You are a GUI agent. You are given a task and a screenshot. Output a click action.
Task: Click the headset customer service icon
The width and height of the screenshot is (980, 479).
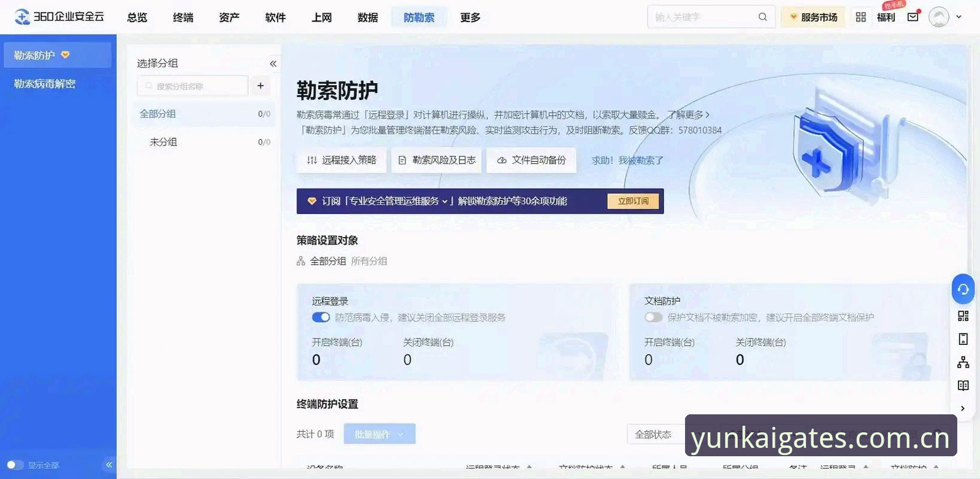[x=963, y=289]
